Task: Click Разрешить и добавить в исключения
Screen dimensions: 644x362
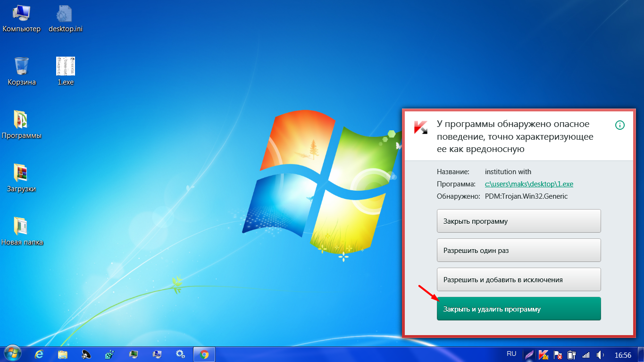Action: (519, 279)
